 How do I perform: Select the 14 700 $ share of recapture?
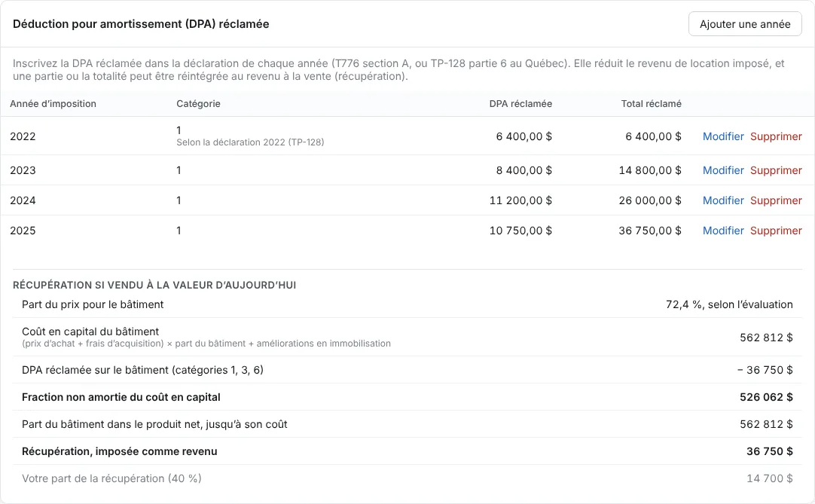[x=770, y=478]
